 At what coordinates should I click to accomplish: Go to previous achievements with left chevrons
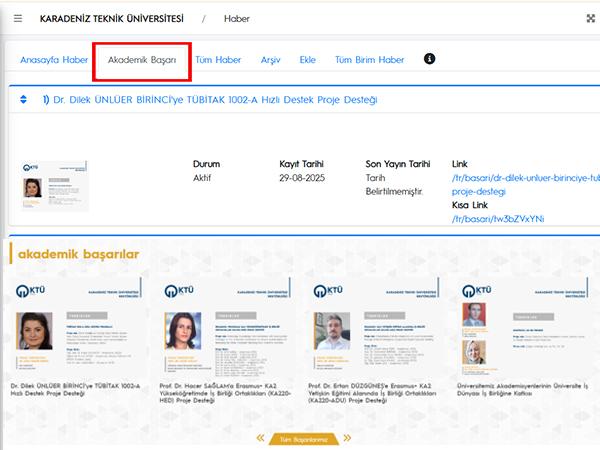click(x=260, y=438)
